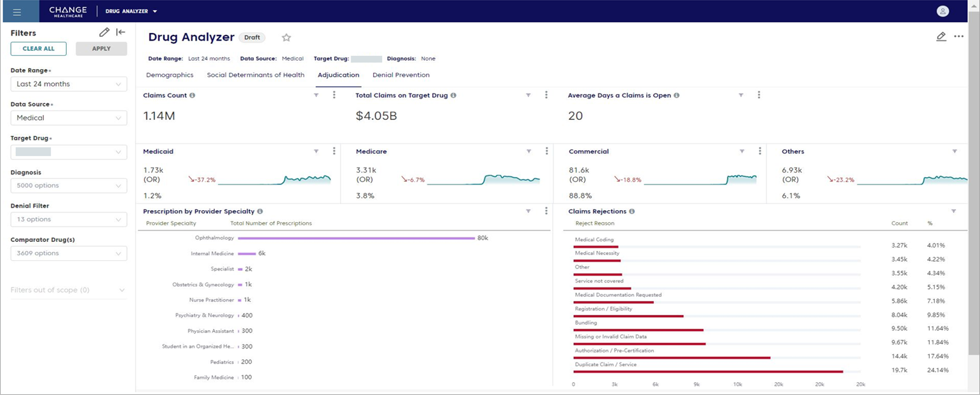Screen dimensions: 980x398
Task: Click the CLEAR ALL button
Action: click(x=38, y=49)
